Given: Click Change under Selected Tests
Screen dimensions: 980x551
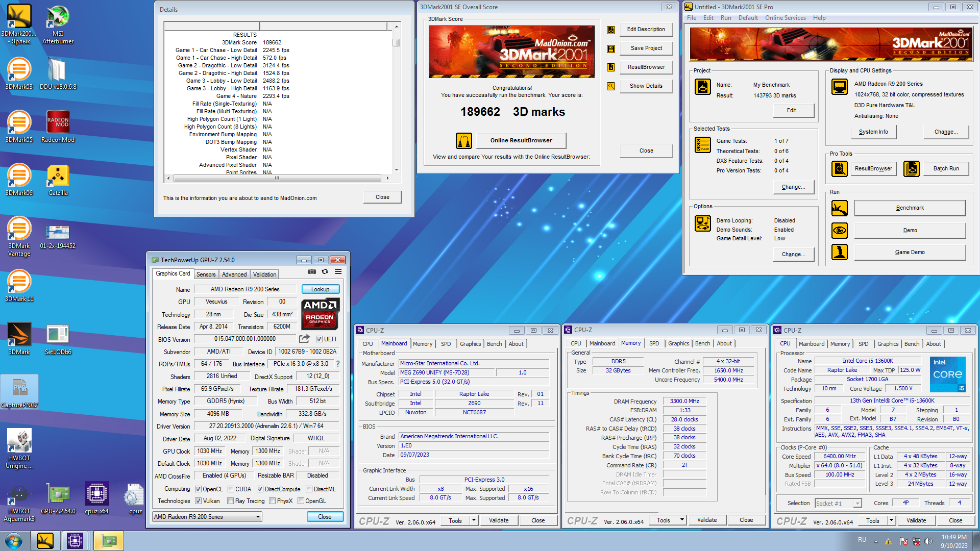Looking at the screenshot, I should tap(793, 187).
